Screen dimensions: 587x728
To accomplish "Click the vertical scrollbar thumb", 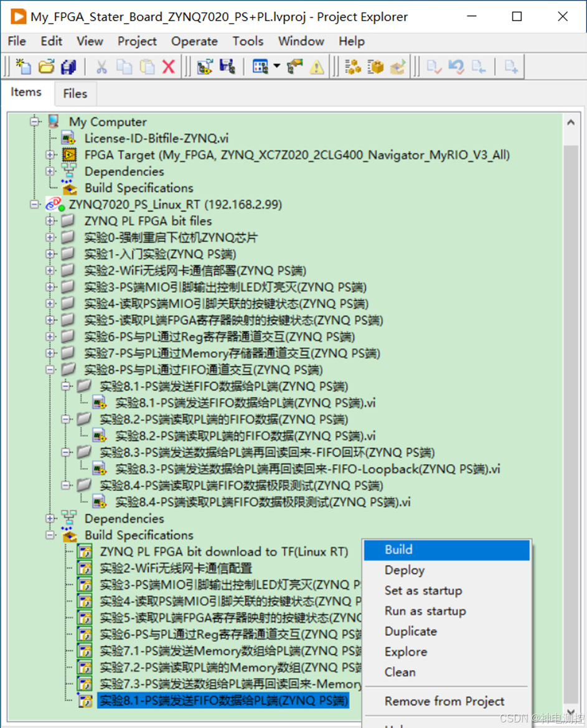I will pos(571,425).
